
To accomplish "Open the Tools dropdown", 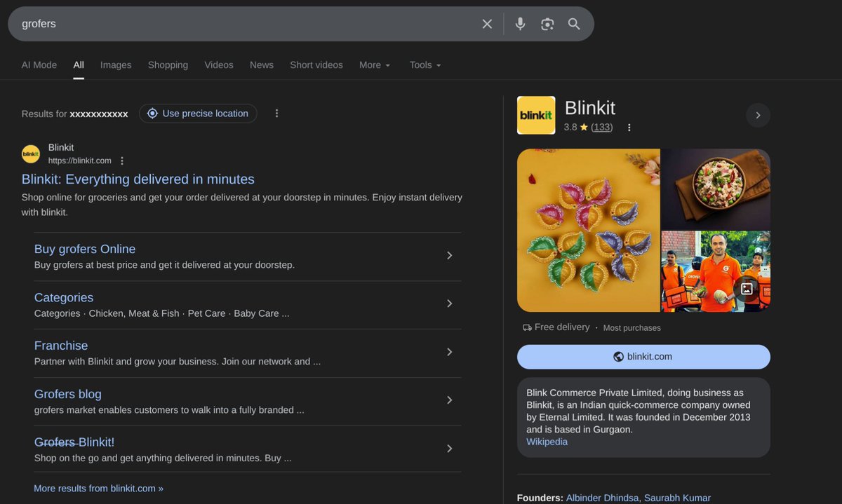I will 425,65.
